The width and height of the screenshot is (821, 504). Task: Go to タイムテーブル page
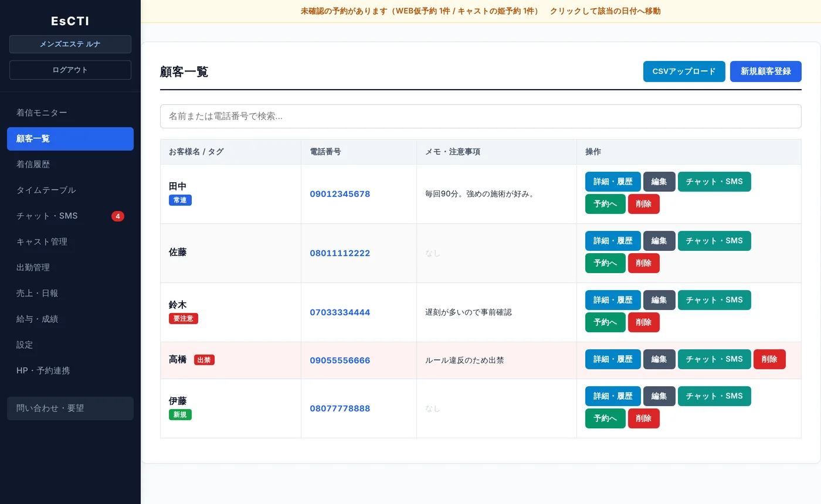[x=70, y=190]
